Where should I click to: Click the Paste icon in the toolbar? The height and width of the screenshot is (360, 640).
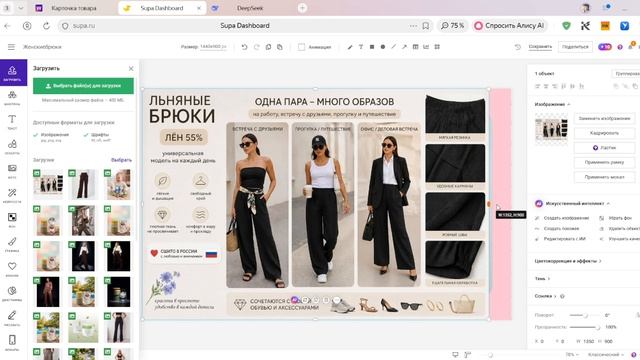point(280,47)
